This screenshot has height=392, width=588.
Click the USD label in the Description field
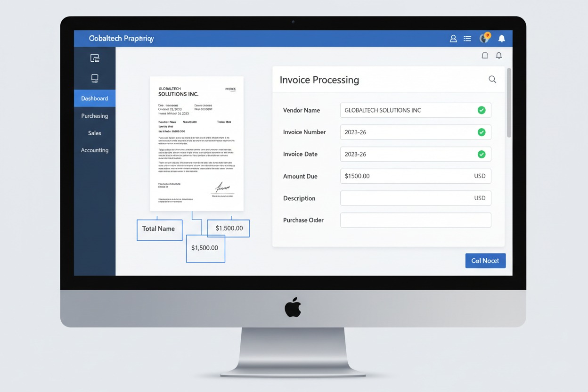[x=480, y=198]
